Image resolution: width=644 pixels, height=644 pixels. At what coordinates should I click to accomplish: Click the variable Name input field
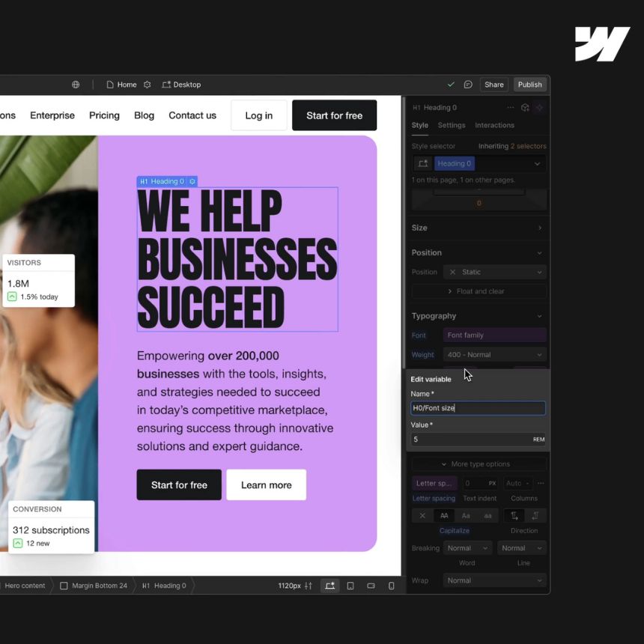(478, 408)
